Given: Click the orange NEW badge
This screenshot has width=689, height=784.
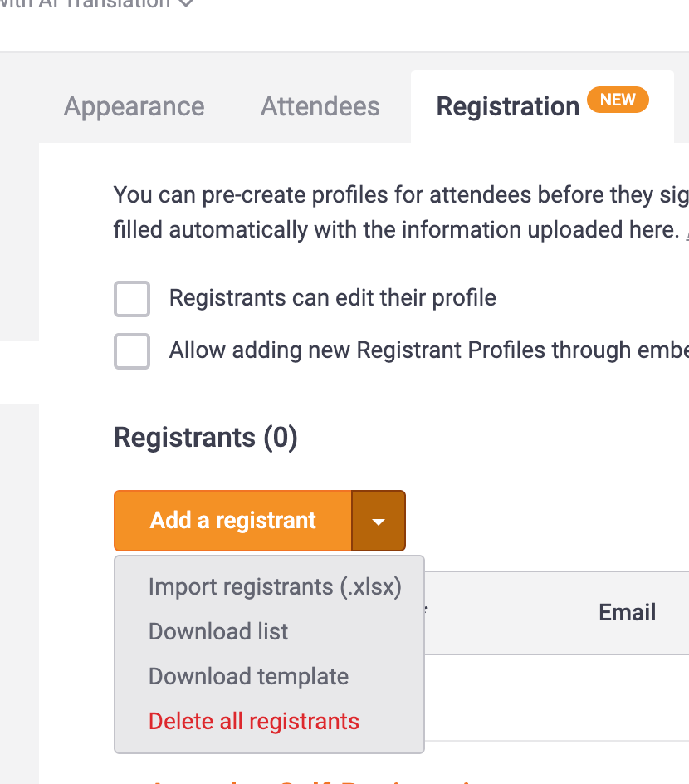Looking at the screenshot, I should point(618,100).
